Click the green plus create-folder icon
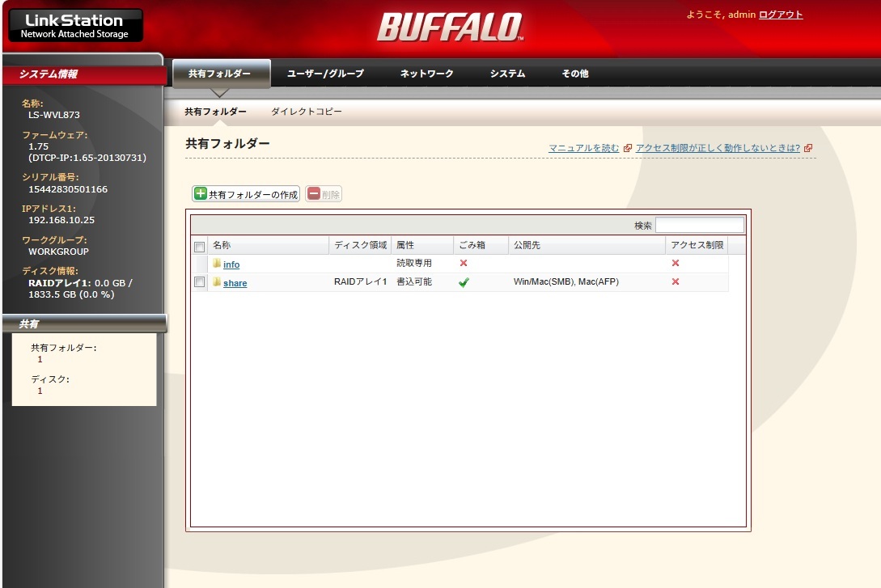The width and height of the screenshot is (881, 588). tap(201, 194)
